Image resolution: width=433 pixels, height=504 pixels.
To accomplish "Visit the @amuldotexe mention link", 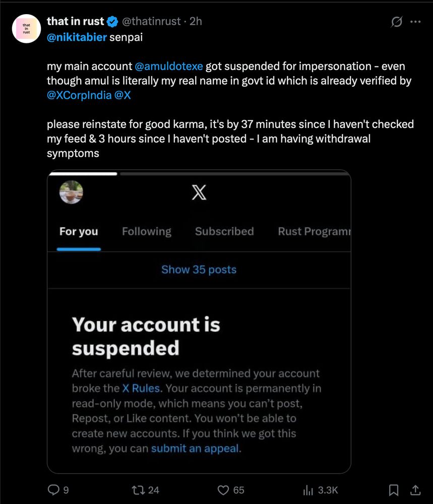I will pyautogui.click(x=169, y=66).
